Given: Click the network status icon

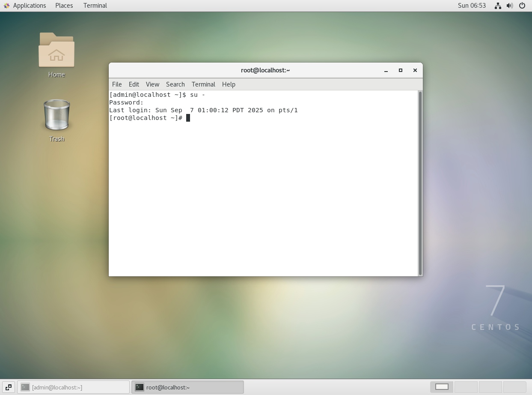Looking at the screenshot, I should coord(498,6).
